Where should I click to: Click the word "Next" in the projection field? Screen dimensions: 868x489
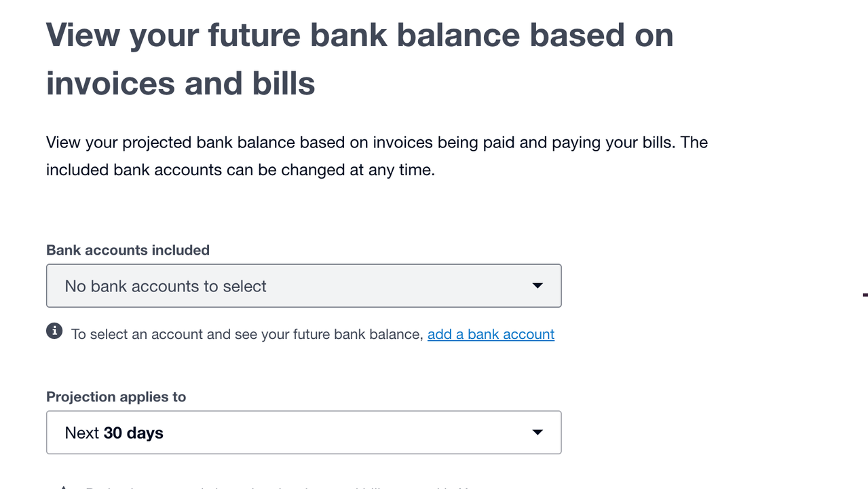82,433
